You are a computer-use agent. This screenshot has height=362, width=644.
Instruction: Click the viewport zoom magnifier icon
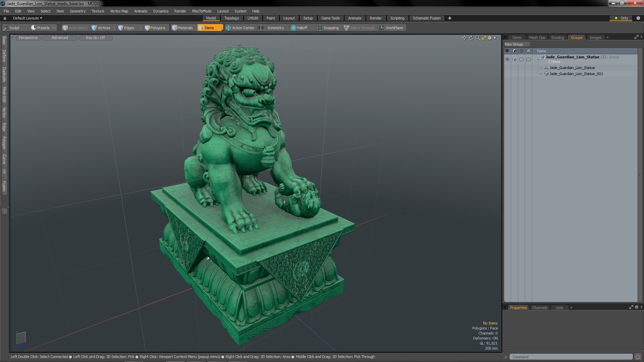pos(478,38)
